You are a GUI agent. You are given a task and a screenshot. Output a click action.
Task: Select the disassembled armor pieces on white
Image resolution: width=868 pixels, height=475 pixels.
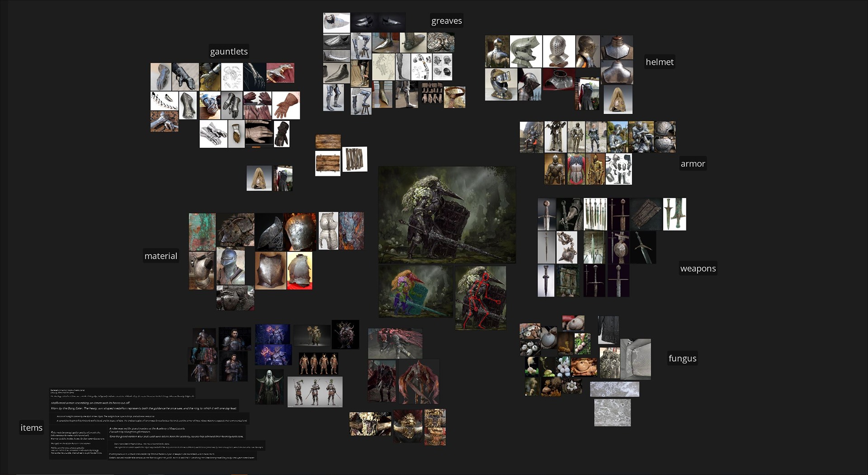tap(618, 169)
